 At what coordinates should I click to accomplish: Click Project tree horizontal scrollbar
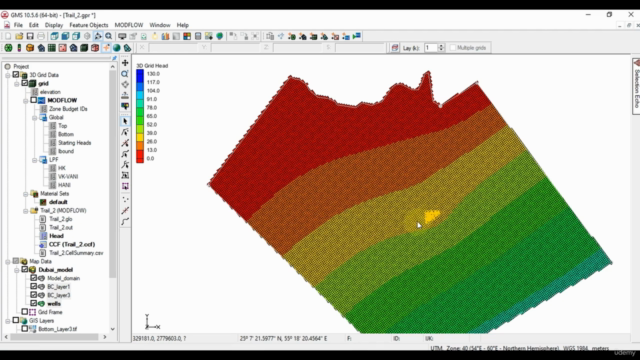(54, 337)
